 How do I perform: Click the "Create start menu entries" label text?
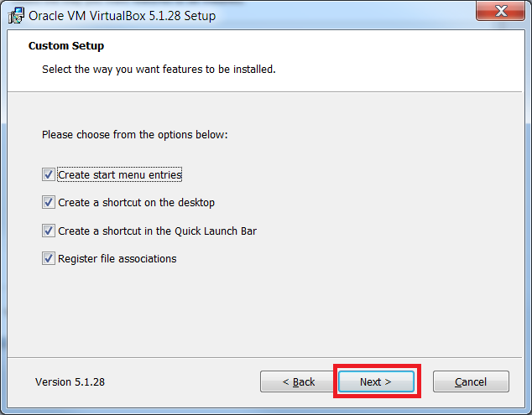(120, 174)
